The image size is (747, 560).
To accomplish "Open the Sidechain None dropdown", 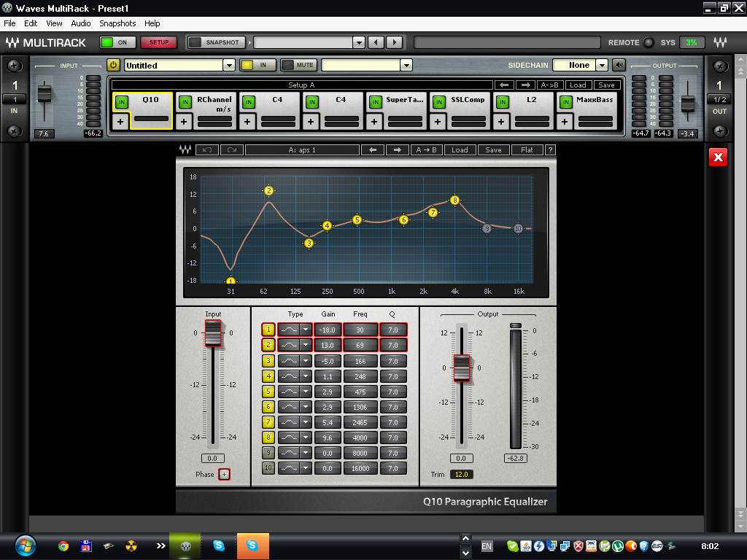I will (x=602, y=66).
